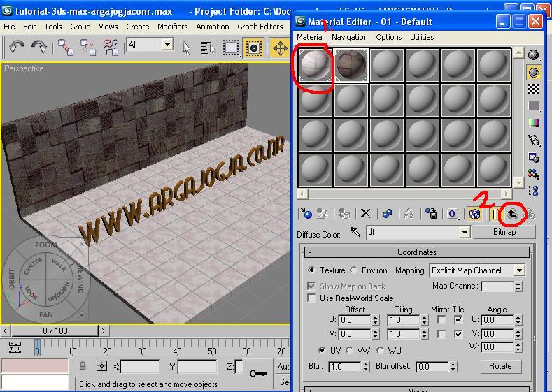This screenshot has width=552, height=392.
Task: Click Get Material icon in Material Editor
Action: (306, 213)
